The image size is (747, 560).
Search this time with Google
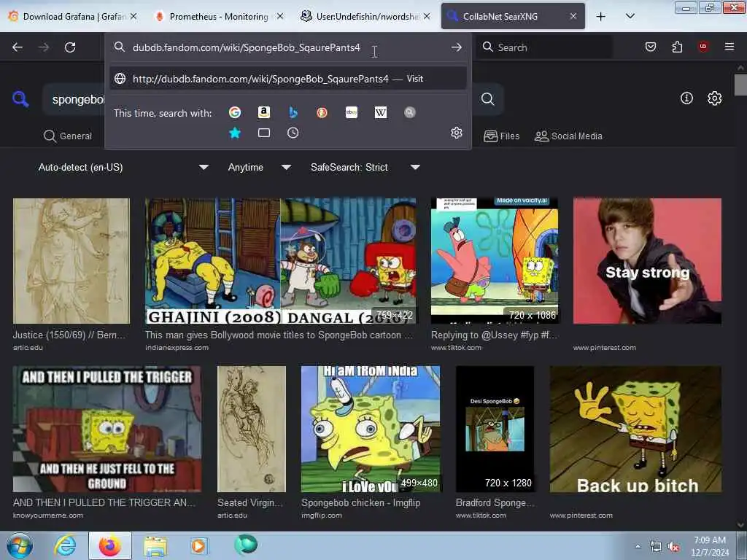tap(235, 112)
